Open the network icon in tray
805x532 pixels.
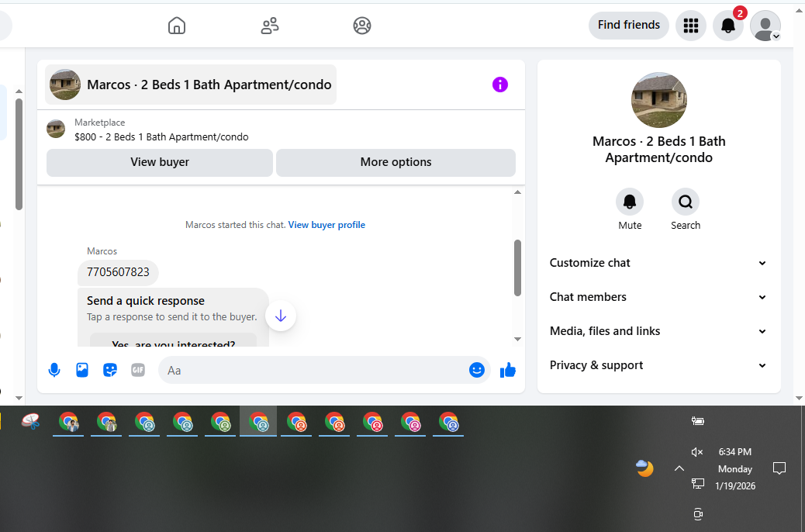(698, 483)
